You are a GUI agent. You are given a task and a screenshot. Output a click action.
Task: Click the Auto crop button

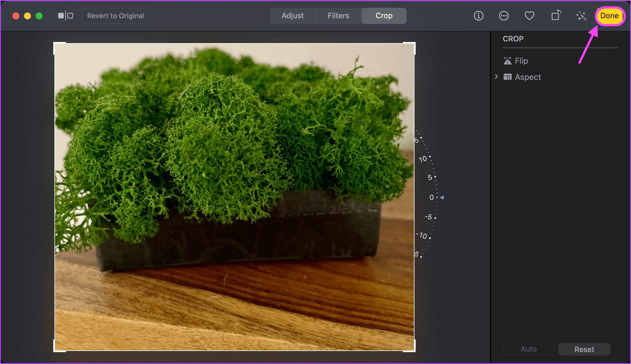[529, 349]
